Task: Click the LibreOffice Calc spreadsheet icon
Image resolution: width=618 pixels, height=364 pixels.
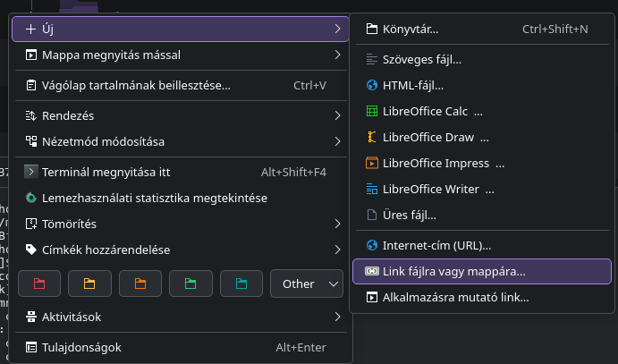Action: [373, 112]
